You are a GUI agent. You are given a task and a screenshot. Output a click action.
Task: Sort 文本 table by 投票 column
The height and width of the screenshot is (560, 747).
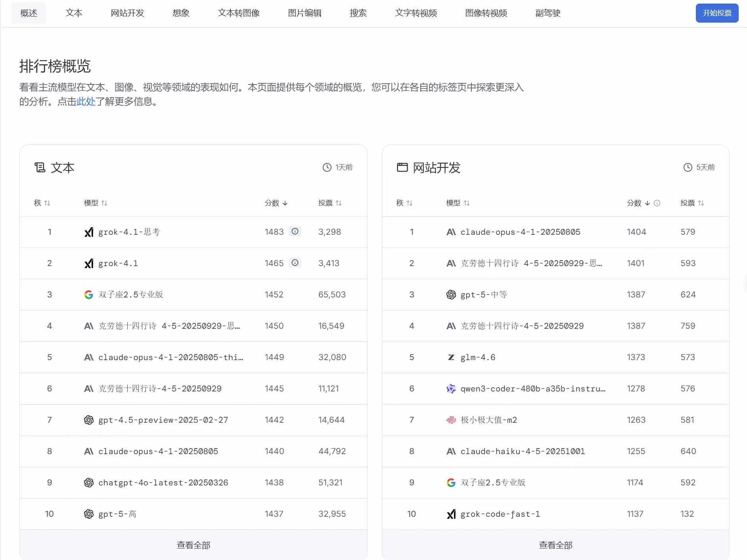coord(330,203)
